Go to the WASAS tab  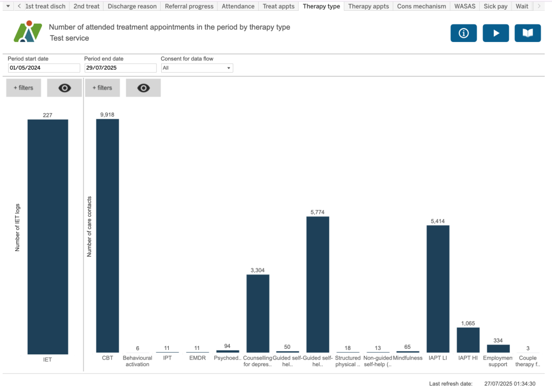coord(465,6)
